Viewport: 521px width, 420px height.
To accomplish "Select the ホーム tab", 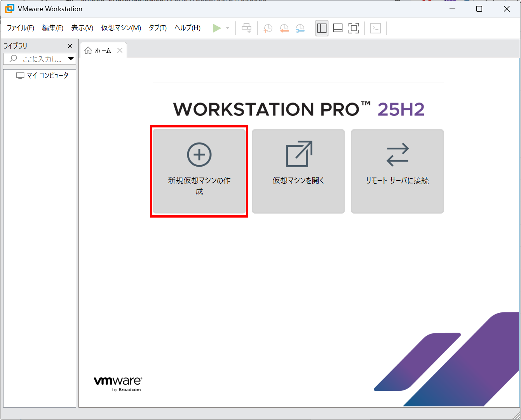I will pos(103,51).
